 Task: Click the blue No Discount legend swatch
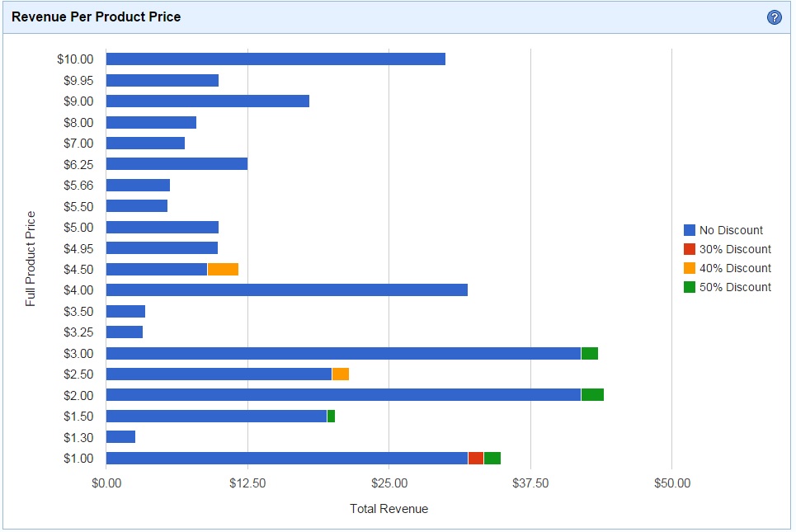tap(690, 230)
